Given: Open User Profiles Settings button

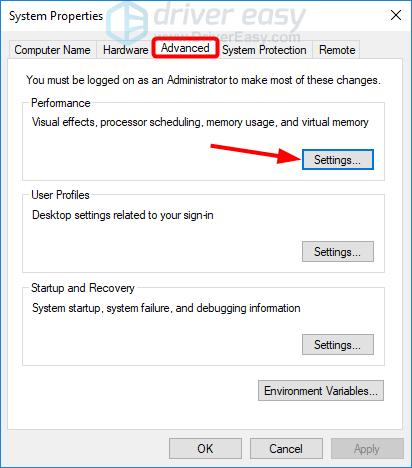Looking at the screenshot, I should pos(338,252).
